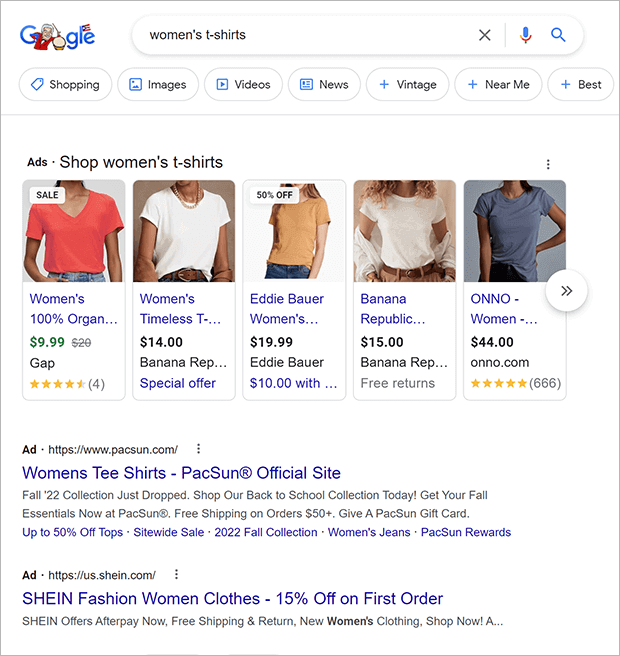Clear the search box with X icon
620x656 pixels.
pyautogui.click(x=484, y=35)
